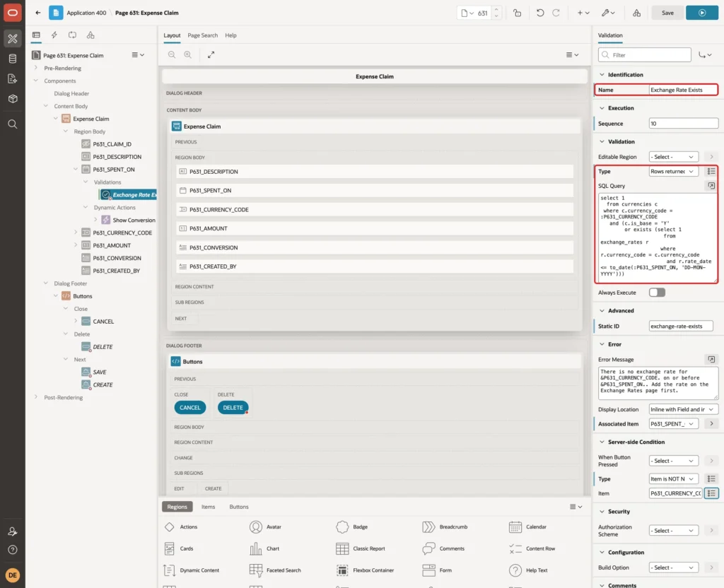Open the App Builder icon in sidebar
This screenshot has height=588, width=724.
coord(13,39)
